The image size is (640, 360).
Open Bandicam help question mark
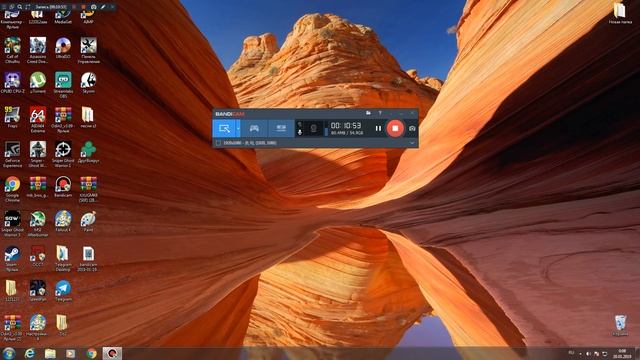pyautogui.click(x=380, y=113)
